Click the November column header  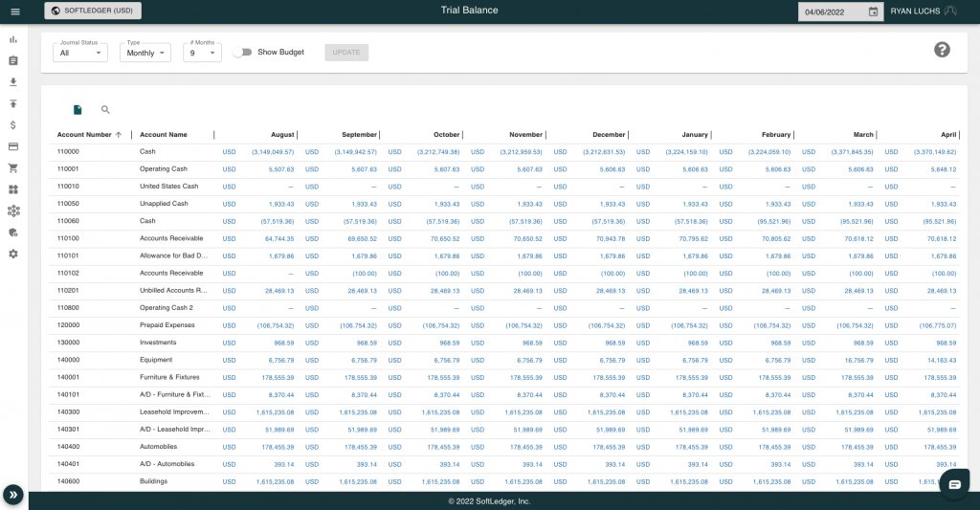pyautogui.click(x=525, y=134)
